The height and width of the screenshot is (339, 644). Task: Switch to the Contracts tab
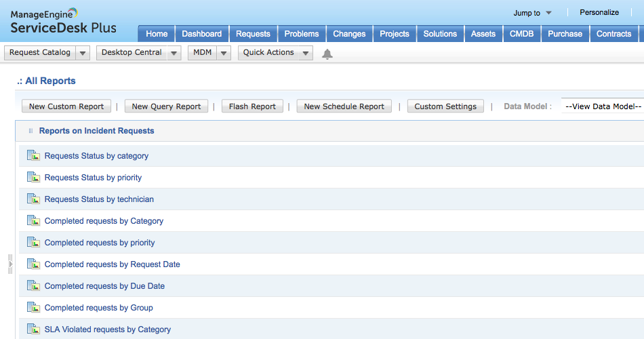(613, 34)
